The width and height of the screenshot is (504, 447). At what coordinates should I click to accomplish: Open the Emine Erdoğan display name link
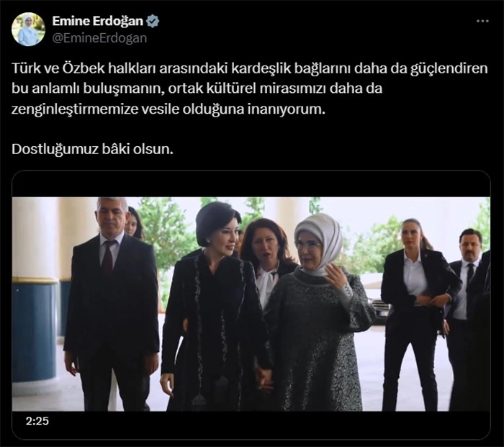pos(98,21)
